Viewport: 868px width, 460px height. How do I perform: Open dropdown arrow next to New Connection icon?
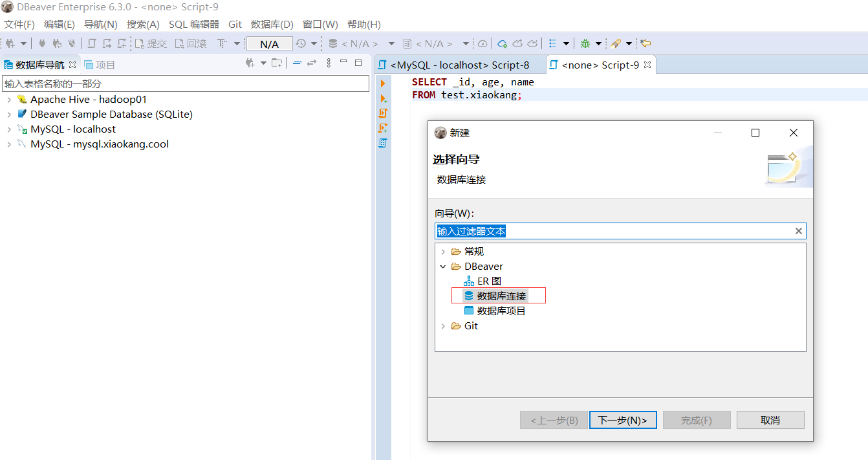click(x=24, y=43)
